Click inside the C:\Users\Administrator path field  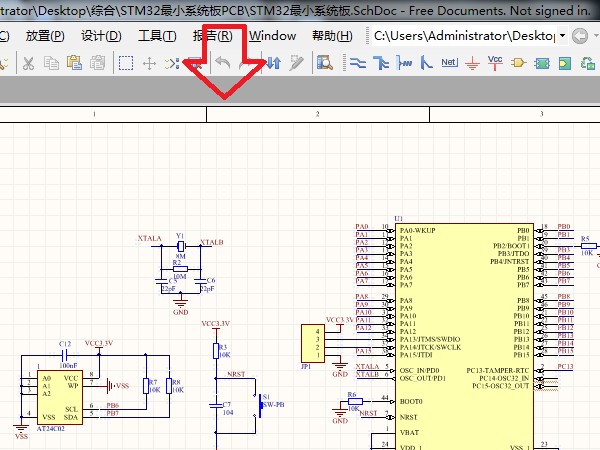[465, 36]
